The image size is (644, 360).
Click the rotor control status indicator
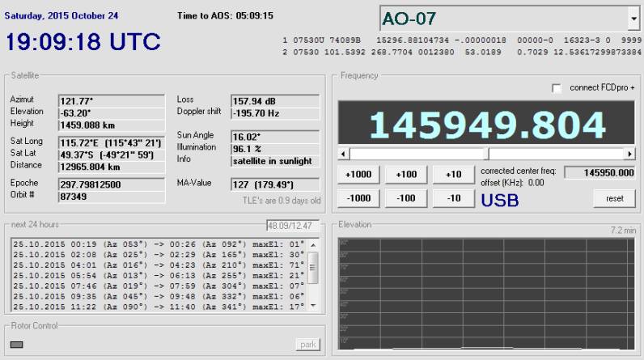16,345
